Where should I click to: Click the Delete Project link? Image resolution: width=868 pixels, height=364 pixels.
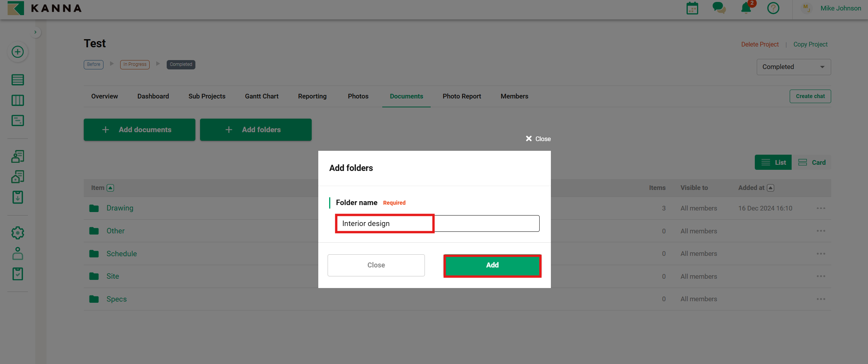[x=759, y=44]
